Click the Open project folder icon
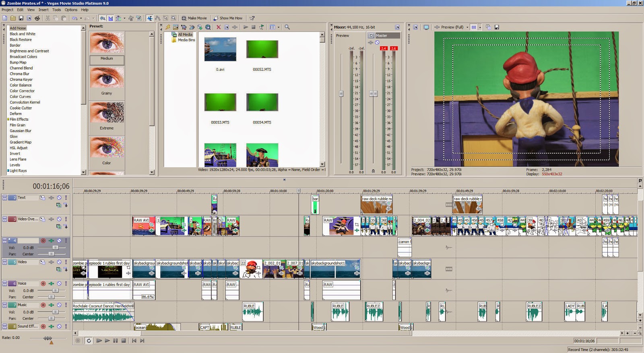644x353 pixels. (x=13, y=18)
